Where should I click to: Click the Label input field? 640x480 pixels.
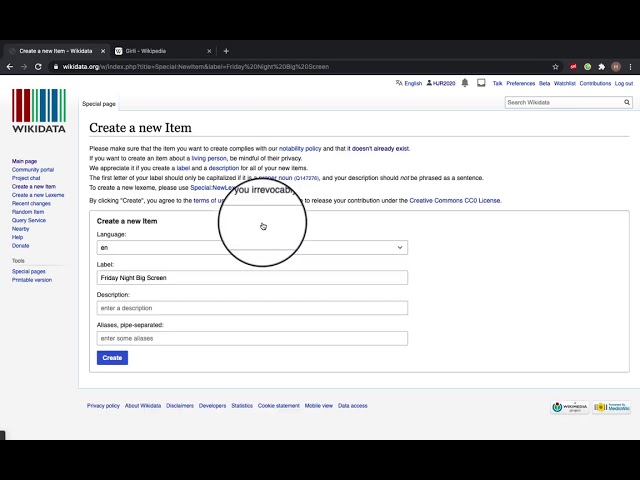pyautogui.click(x=252, y=278)
